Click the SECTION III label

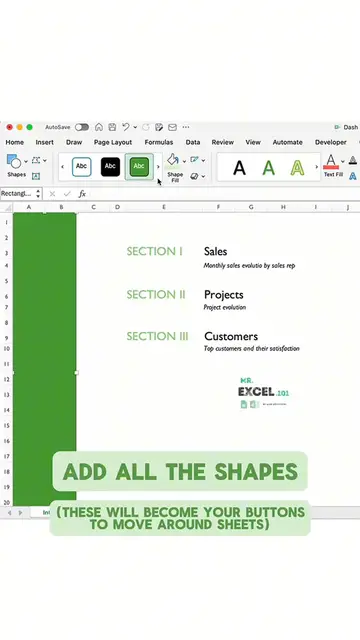(157, 336)
